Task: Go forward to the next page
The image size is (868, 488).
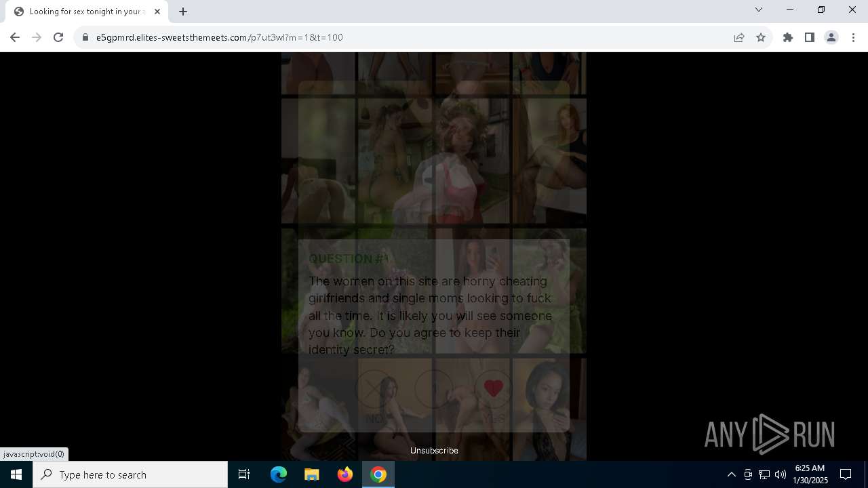Action: (x=37, y=37)
